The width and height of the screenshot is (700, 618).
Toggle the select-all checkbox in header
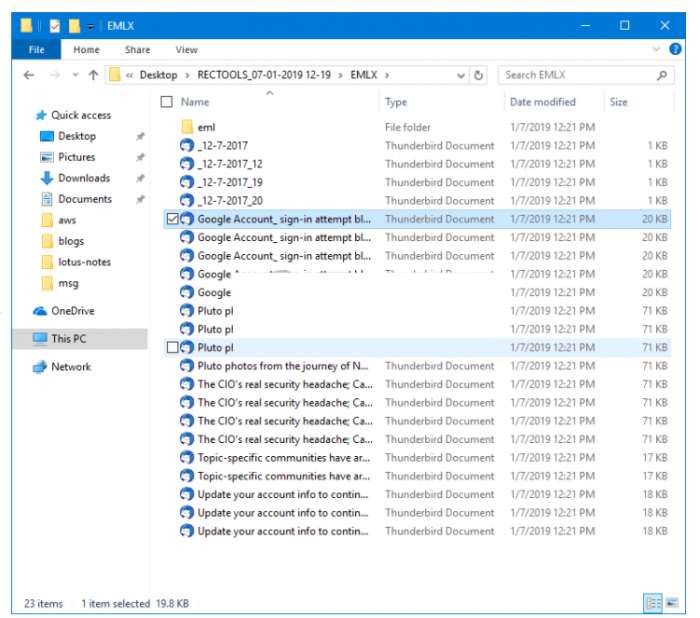pyautogui.click(x=167, y=102)
